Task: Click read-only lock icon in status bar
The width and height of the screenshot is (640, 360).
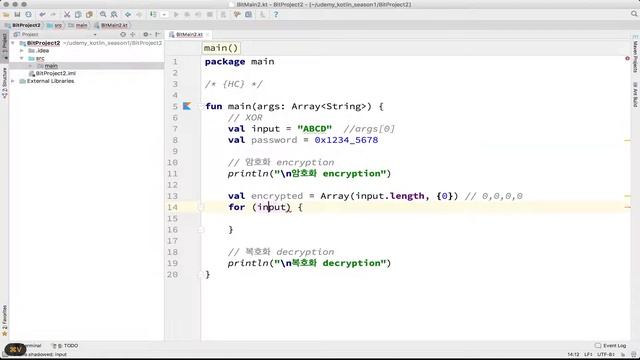Action: point(623,354)
